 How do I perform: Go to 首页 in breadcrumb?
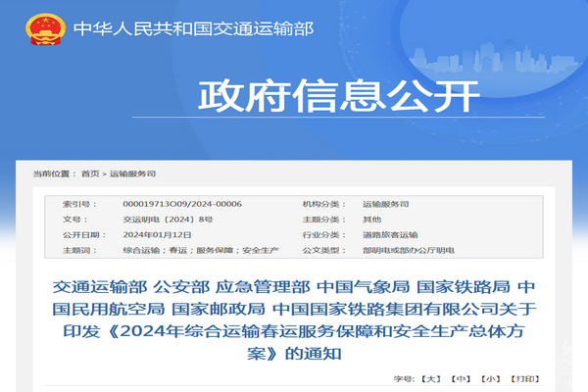[89, 173]
